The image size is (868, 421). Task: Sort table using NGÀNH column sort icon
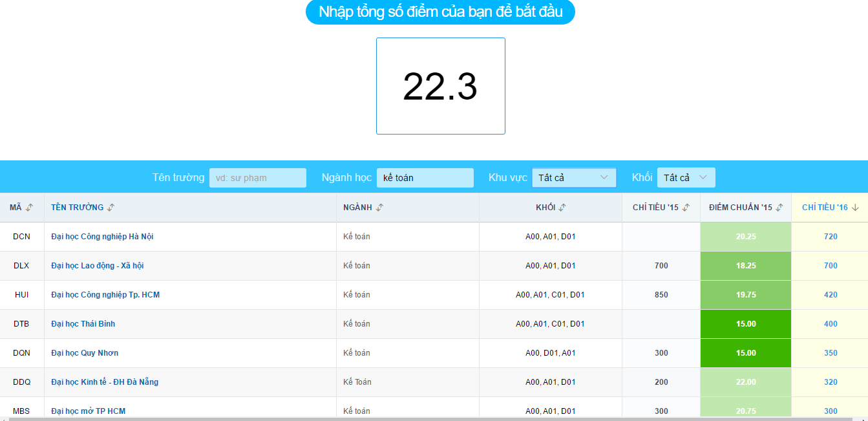coord(379,208)
